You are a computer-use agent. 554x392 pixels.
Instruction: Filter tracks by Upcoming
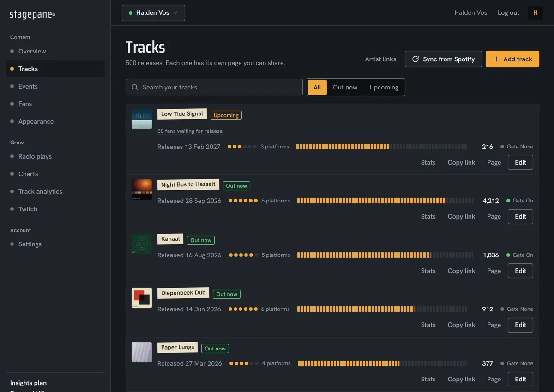coord(384,87)
